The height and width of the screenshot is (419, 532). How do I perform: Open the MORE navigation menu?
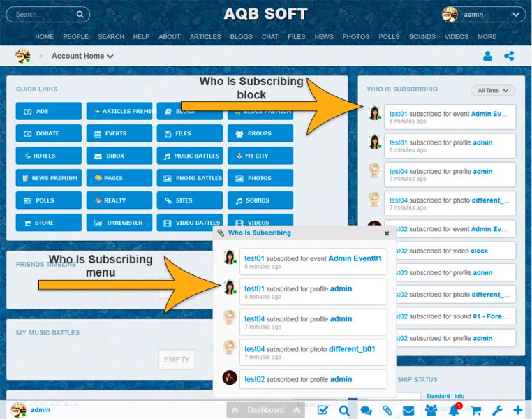pyautogui.click(x=487, y=36)
